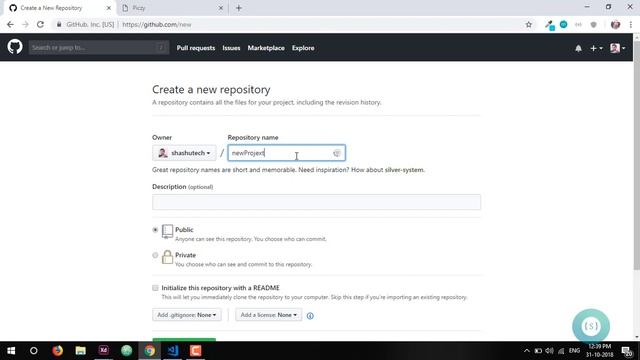Open the green globe app in taskbar
Viewport: 640px width, 360px height.
(x=127, y=351)
